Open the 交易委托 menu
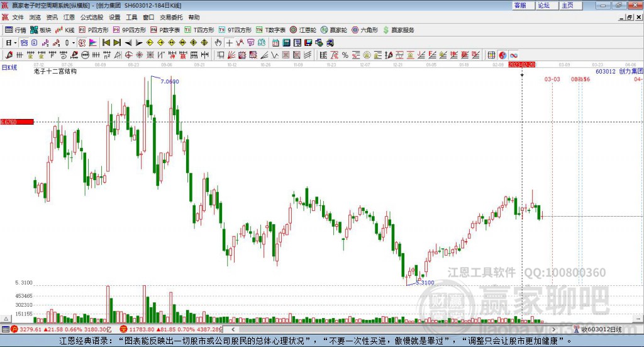 [x=171, y=17]
